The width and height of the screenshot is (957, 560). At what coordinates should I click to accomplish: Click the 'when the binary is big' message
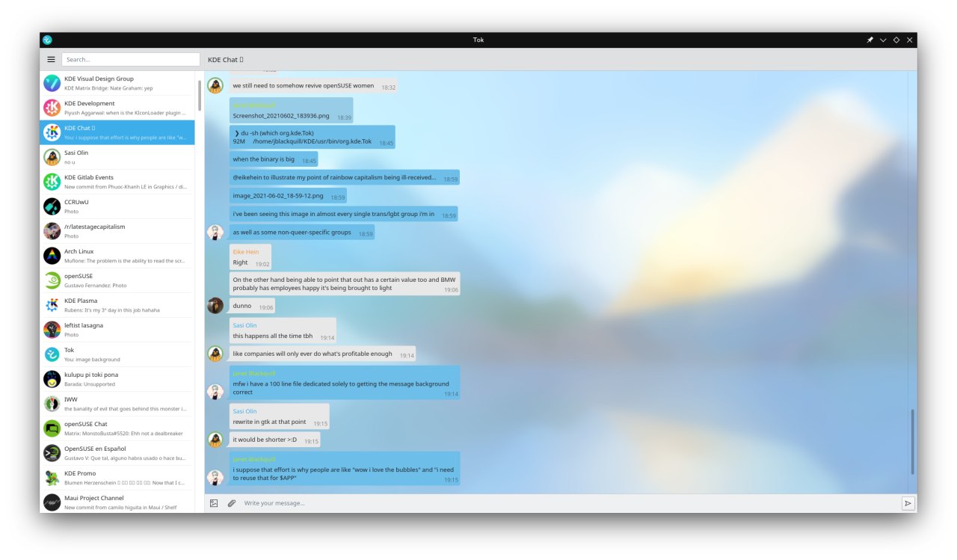[x=274, y=159]
